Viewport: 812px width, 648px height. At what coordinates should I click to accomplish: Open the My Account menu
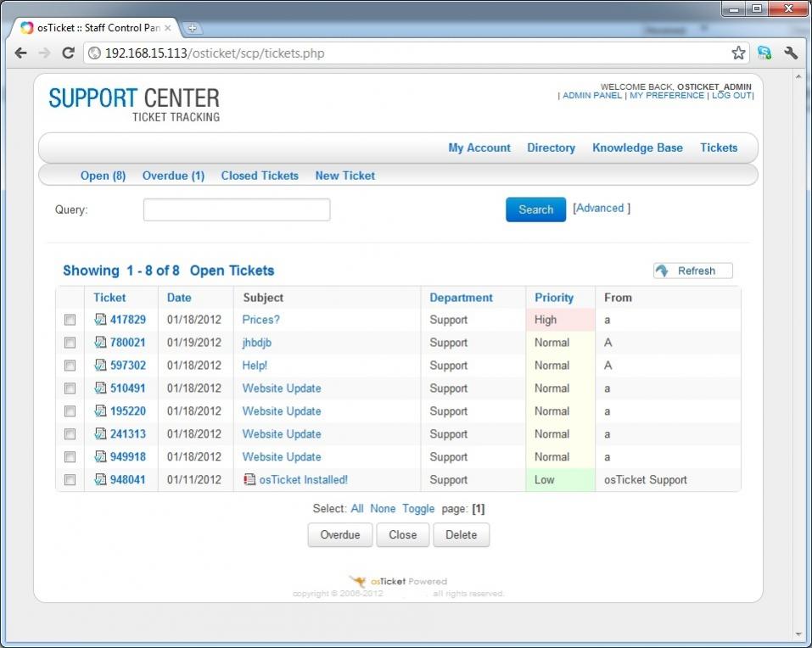tap(479, 148)
